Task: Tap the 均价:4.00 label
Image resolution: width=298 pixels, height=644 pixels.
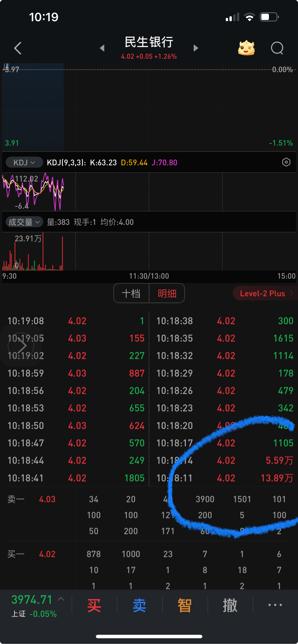Action: [117, 222]
